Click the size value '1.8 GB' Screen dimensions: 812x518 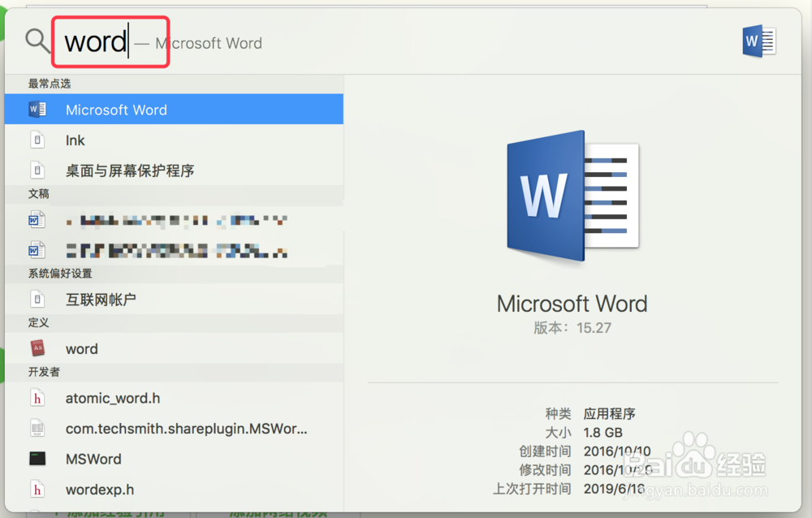tap(603, 433)
